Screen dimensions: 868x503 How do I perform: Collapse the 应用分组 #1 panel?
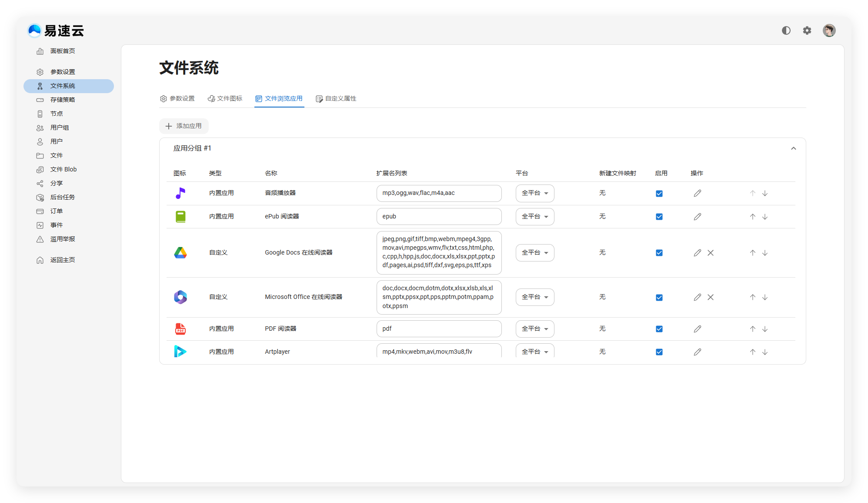[x=793, y=148]
